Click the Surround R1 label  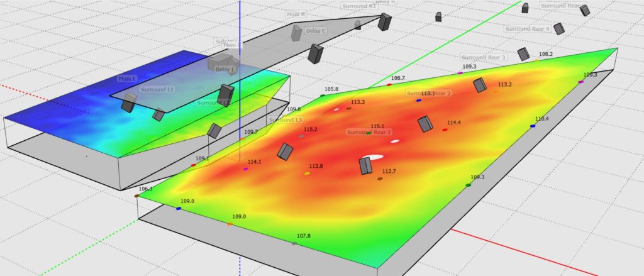[x=359, y=6]
